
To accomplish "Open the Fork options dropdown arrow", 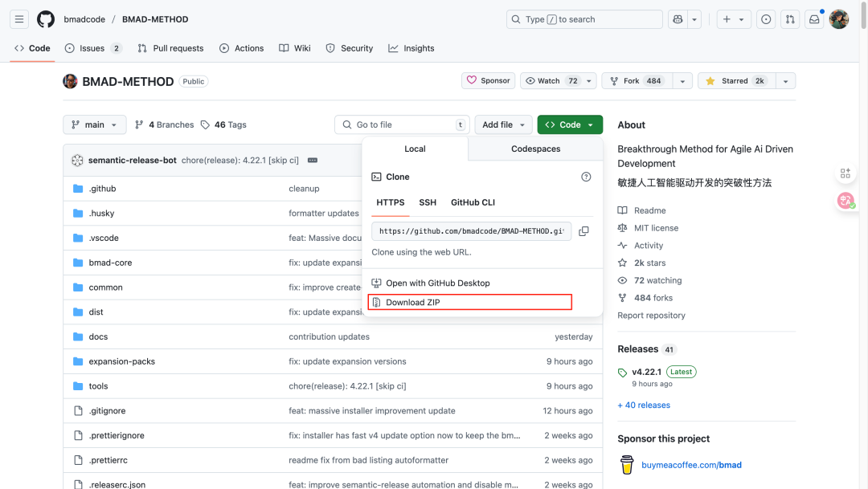I will (682, 81).
